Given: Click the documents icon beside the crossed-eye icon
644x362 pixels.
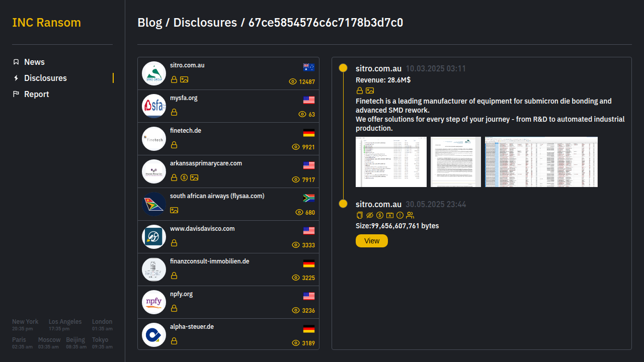Looking at the screenshot, I should pyautogui.click(x=359, y=215).
